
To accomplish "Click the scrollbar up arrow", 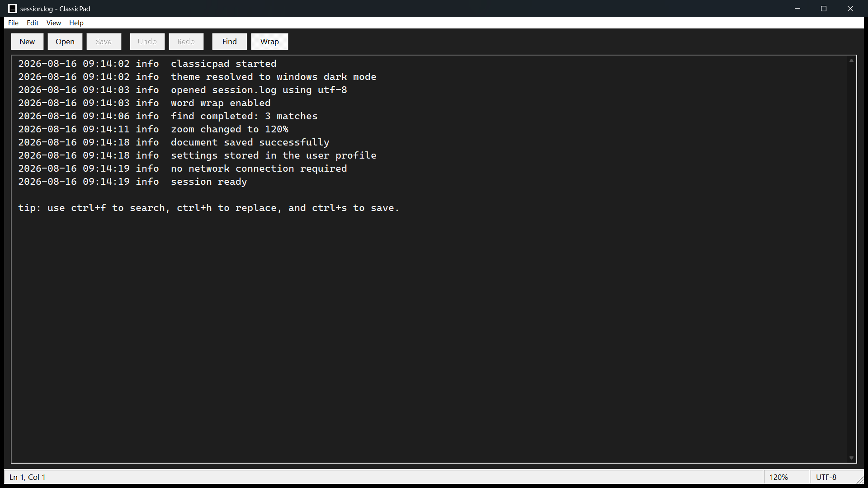I will pyautogui.click(x=851, y=60).
